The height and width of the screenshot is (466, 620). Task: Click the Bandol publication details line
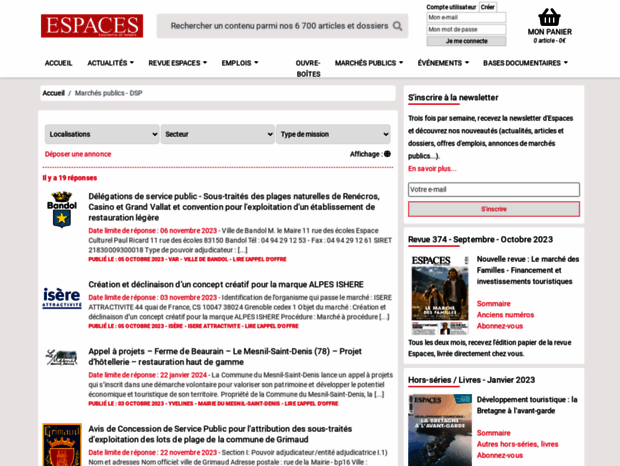coord(187,259)
